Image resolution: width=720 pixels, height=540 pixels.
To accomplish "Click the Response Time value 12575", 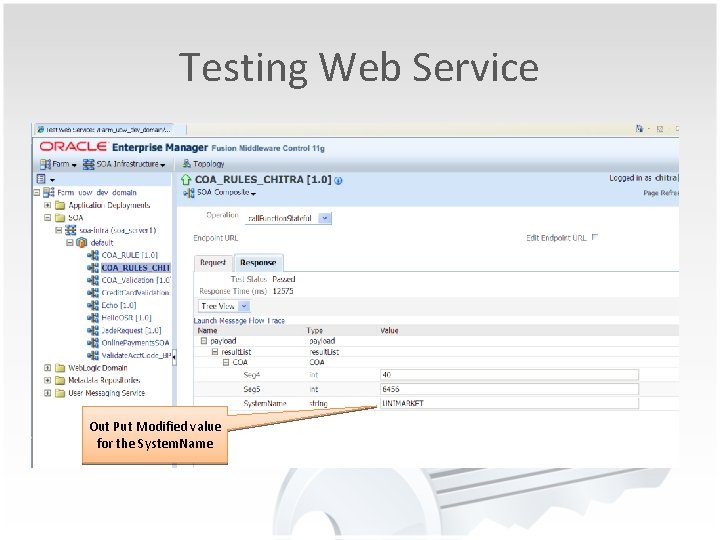I will 283,291.
